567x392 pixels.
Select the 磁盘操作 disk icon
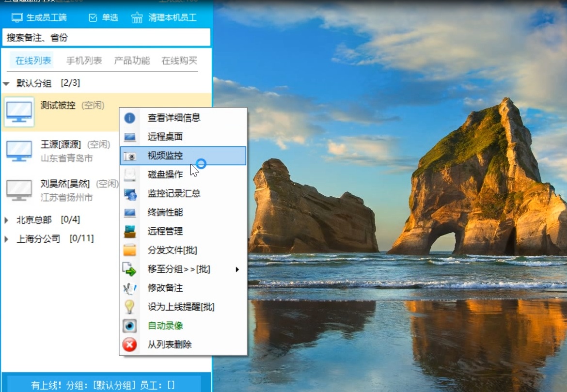(129, 174)
